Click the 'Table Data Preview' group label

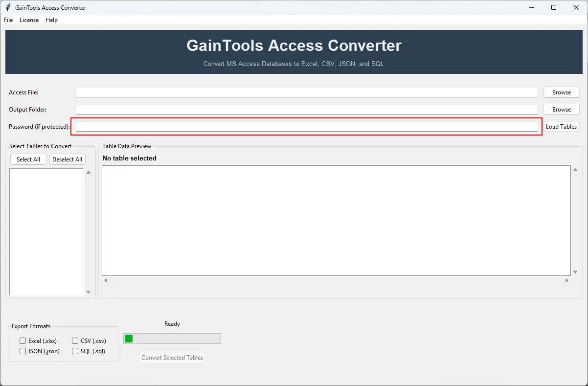(x=127, y=146)
